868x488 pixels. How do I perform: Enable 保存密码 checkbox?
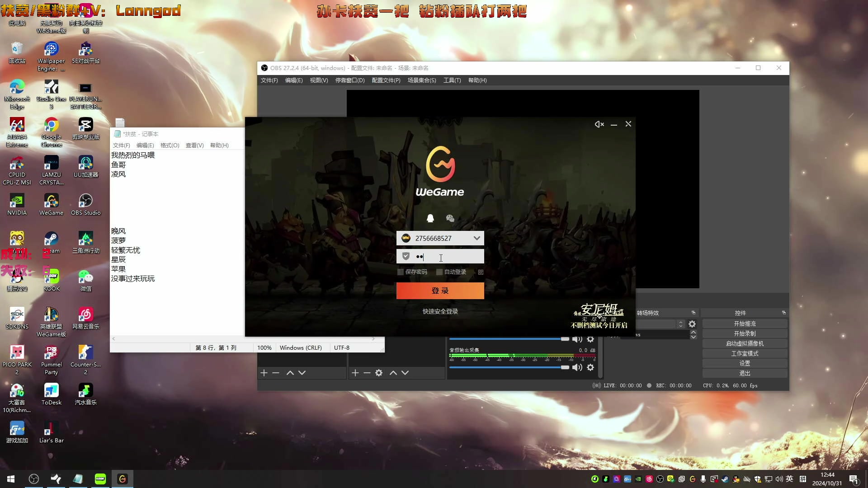(x=400, y=272)
